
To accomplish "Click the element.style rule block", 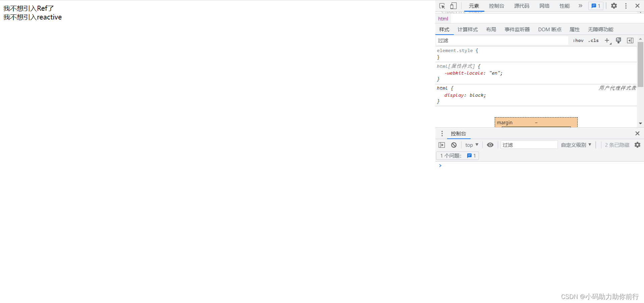I will coord(536,54).
